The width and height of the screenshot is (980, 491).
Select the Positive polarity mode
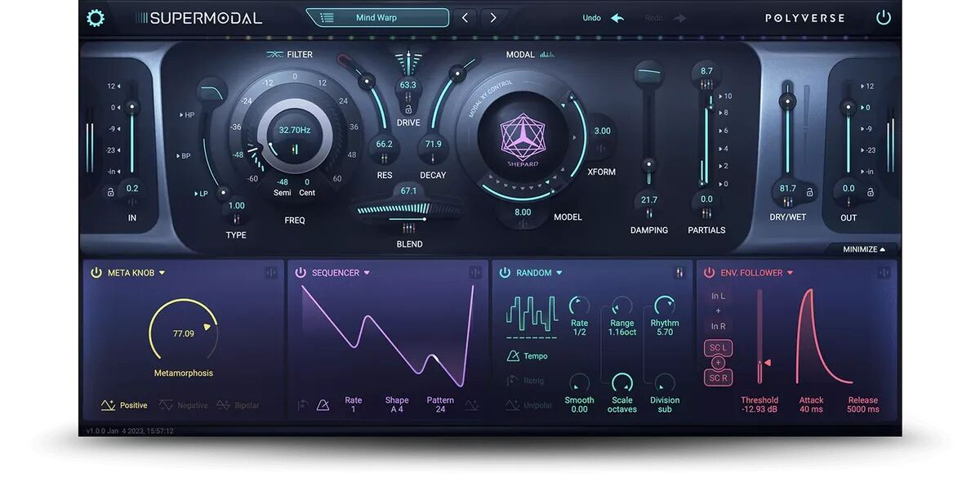pyautogui.click(x=123, y=405)
